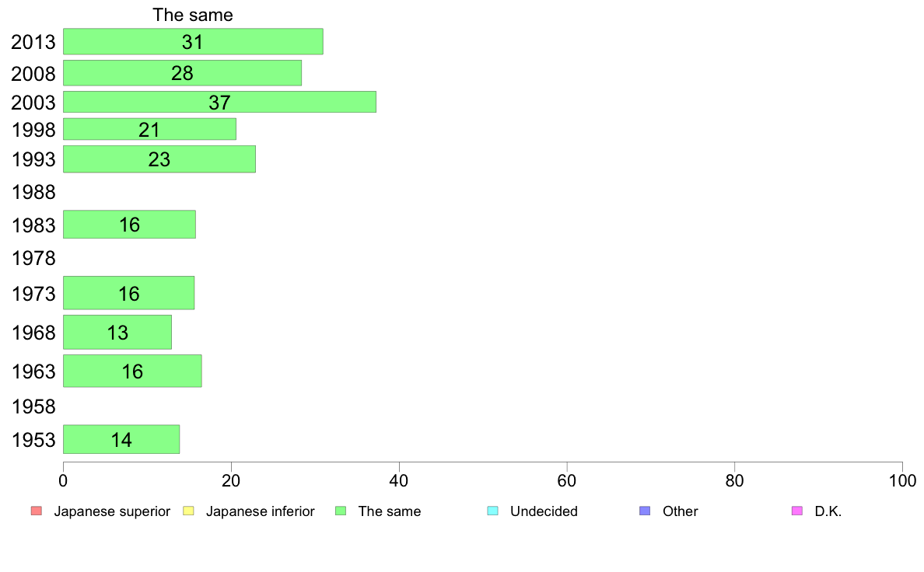Select the 1998 bar showing 21
This screenshot has height=572, width=924.
(x=149, y=129)
